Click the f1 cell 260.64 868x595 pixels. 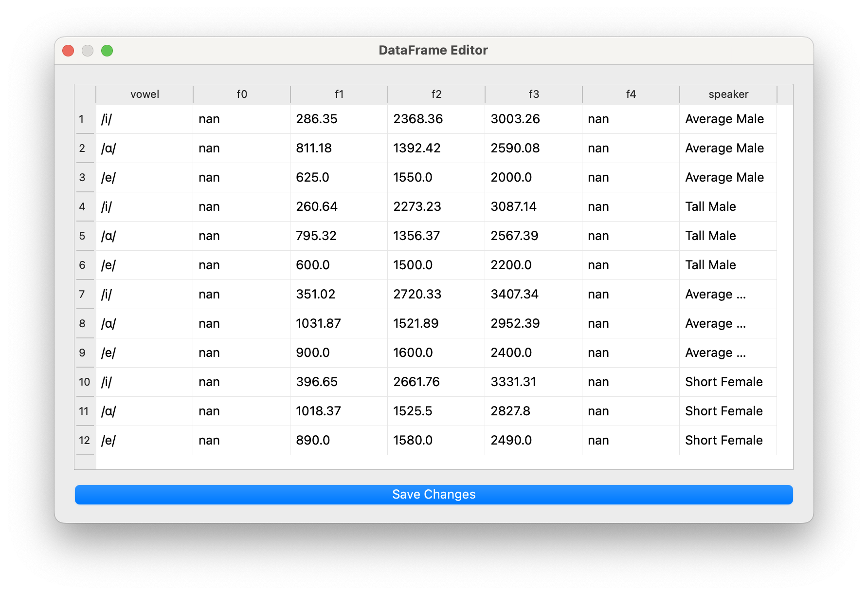339,207
